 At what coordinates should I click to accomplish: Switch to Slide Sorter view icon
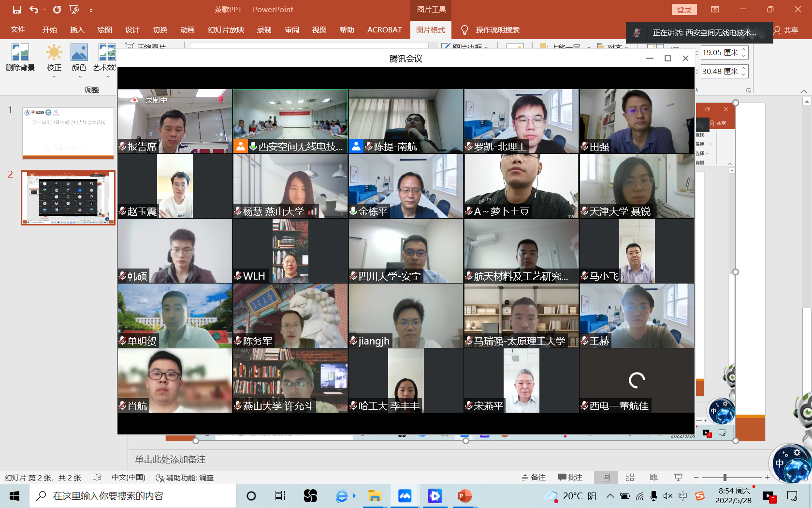point(630,478)
